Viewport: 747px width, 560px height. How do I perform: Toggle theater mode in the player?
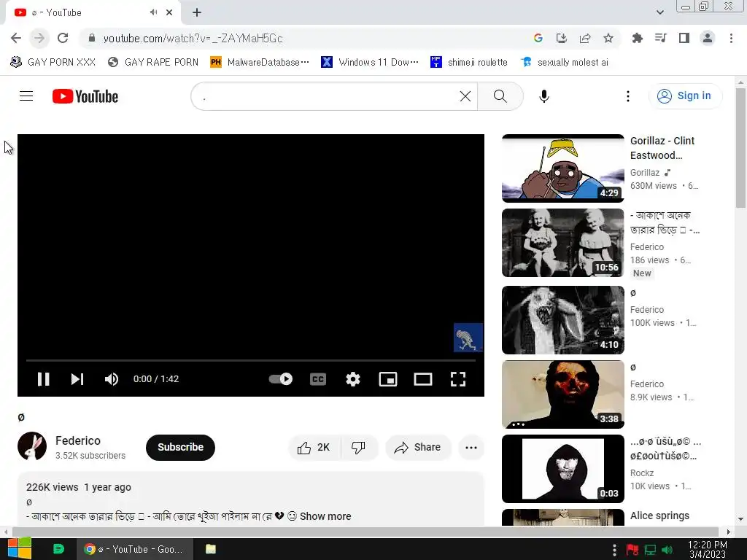coord(423,379)
